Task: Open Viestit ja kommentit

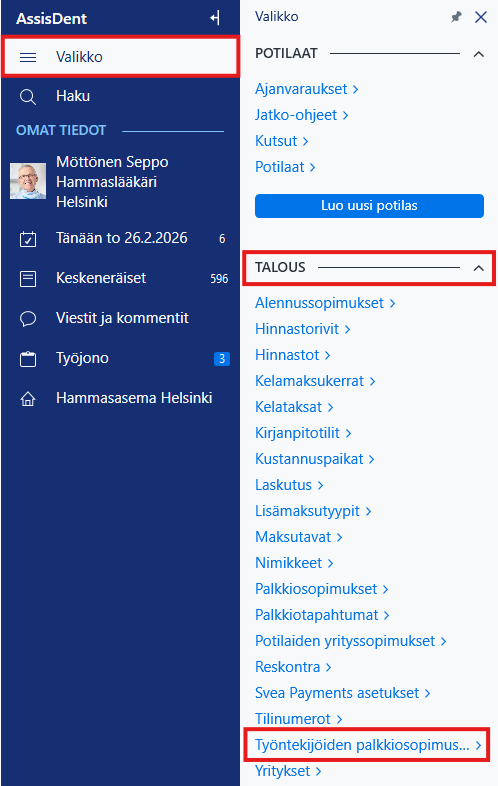Action: pos(122,318)
